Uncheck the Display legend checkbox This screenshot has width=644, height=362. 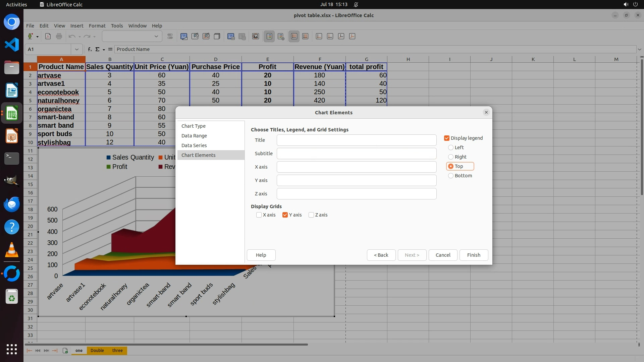point(447,138)
